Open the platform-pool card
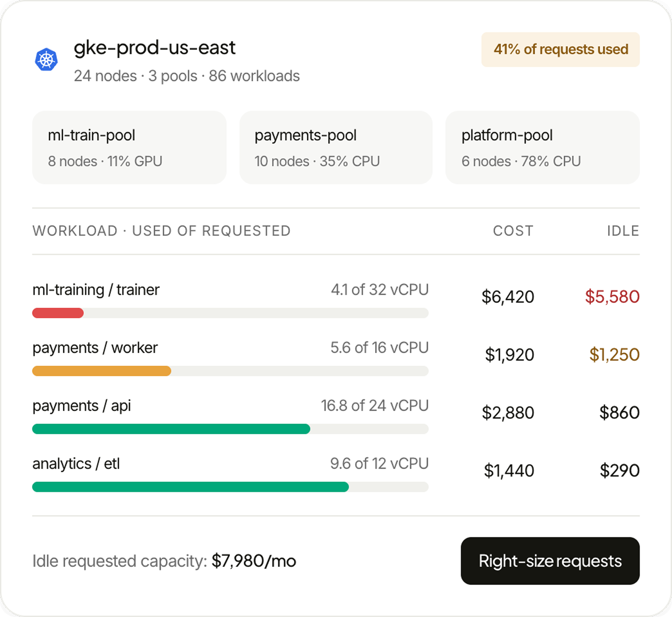 [x=542, y=147]
